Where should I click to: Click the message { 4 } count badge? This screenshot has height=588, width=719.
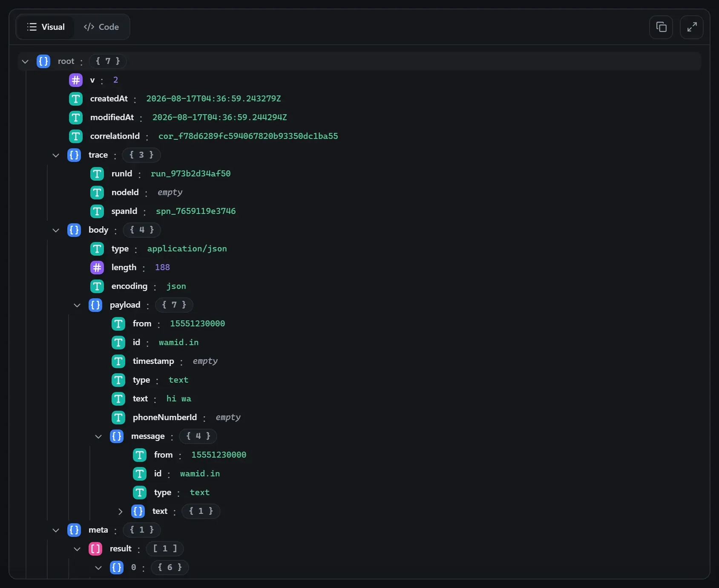click(198, 436)
